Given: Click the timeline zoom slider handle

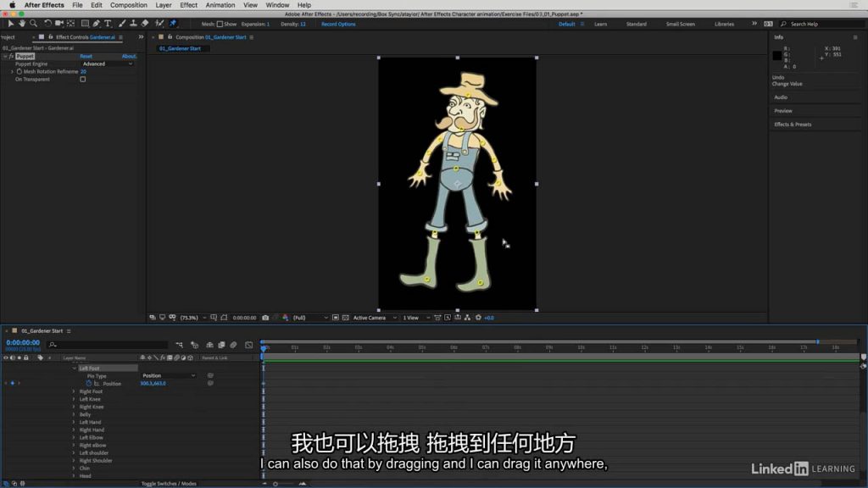Looking at the screenshot, I should 275,484.
